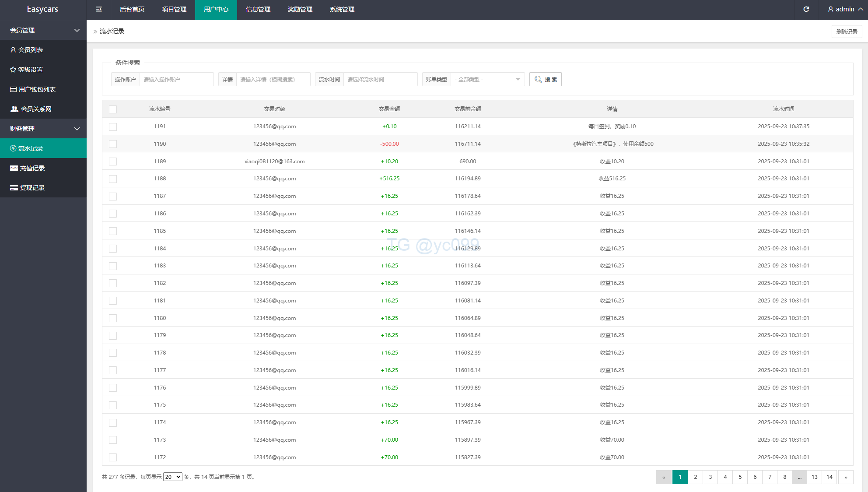Focus the 操作账户 input field
The height and width of the screenshot is (492, 868).
pos(176,79)
